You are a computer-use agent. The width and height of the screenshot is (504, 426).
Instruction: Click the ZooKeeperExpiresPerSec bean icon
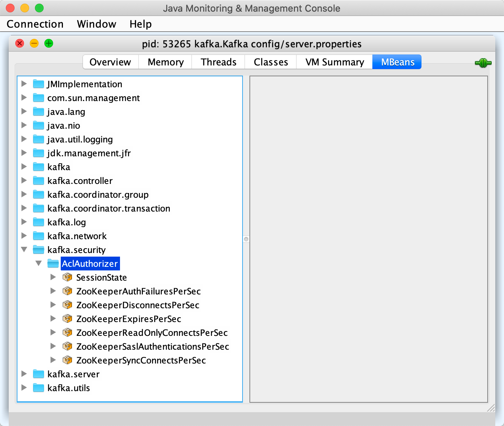point(67,319)
